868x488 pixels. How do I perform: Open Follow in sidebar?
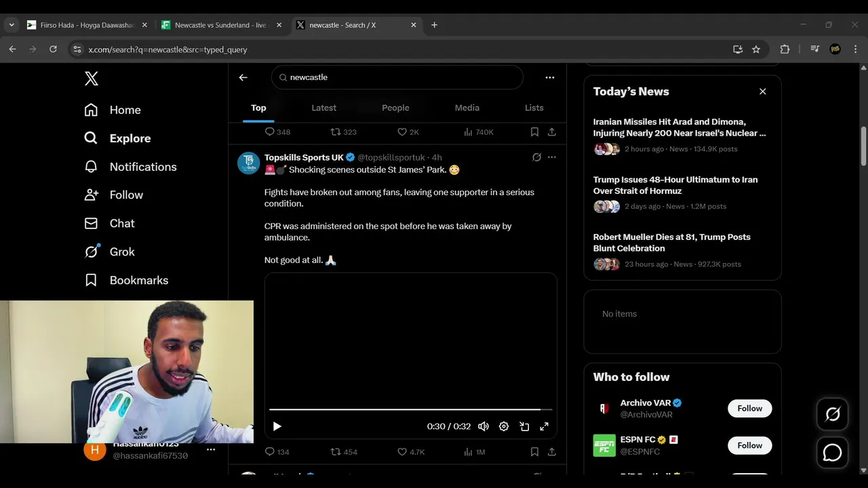[113, 195]
